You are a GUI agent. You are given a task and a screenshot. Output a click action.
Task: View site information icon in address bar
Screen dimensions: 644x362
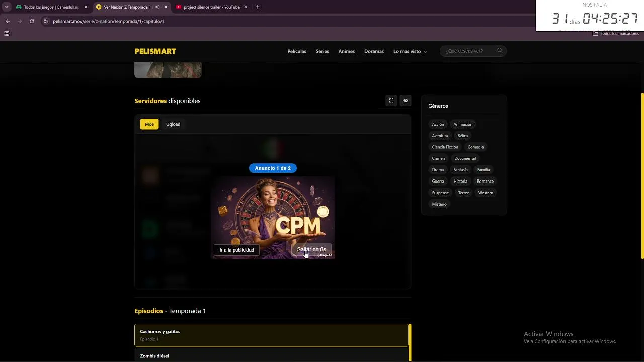tap(46, 21)
